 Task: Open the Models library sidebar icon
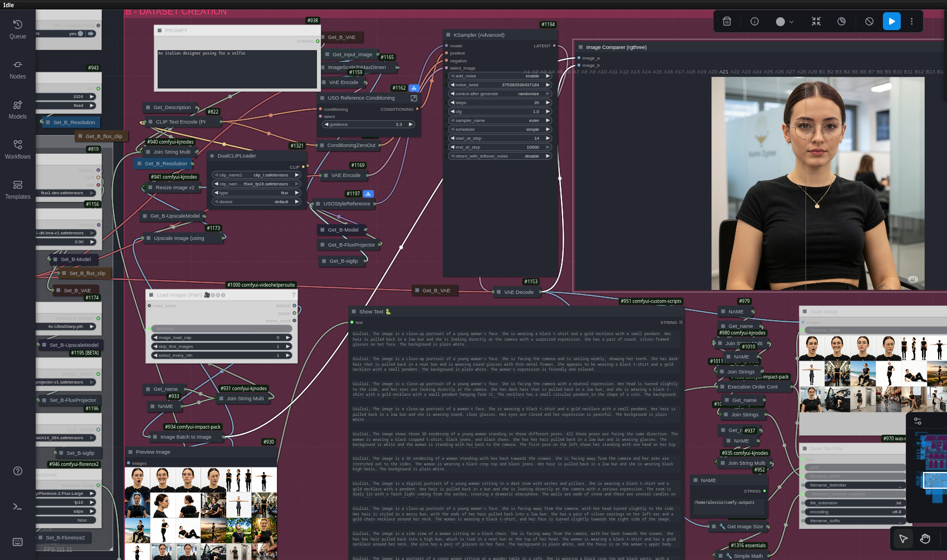click(17, 109)
